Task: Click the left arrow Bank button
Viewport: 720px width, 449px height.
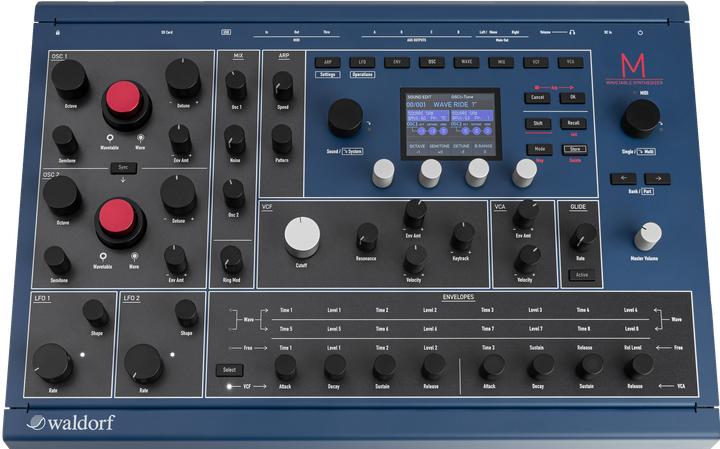Action: 623,179
